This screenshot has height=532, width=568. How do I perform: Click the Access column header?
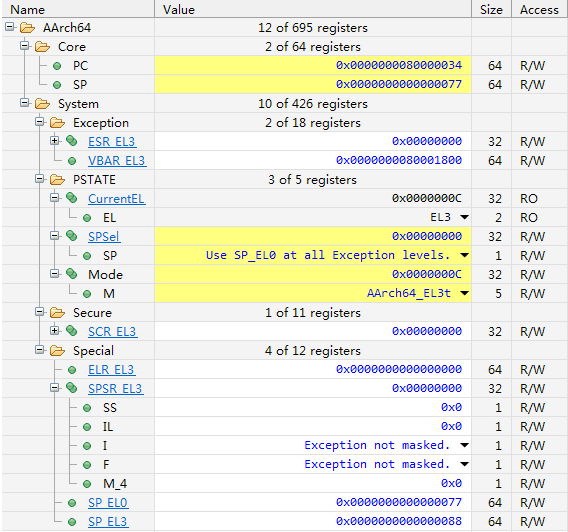[539, 9]
